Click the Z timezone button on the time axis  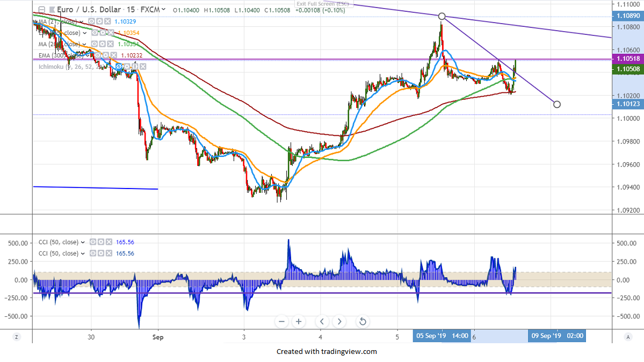pos(17,337)
